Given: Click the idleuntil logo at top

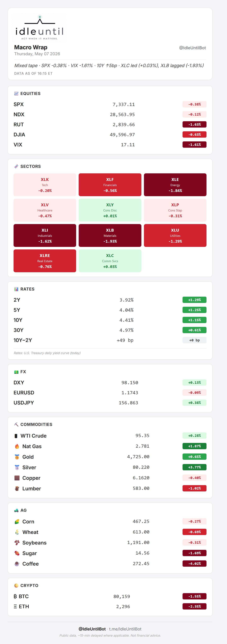Looking at the screenshot, I should click(x=40, y=28).
